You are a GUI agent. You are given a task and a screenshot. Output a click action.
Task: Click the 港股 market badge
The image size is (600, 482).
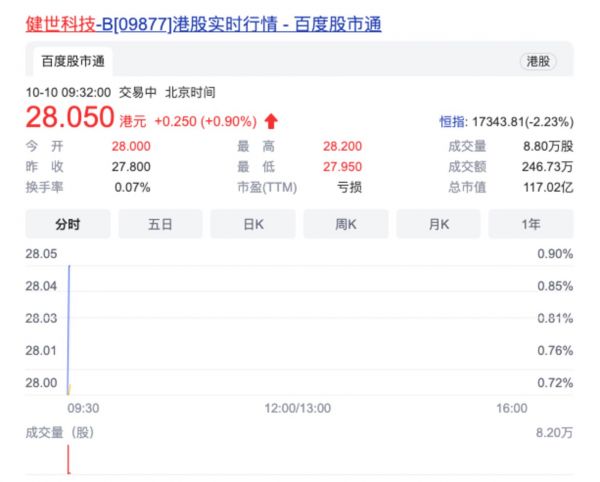539,61
